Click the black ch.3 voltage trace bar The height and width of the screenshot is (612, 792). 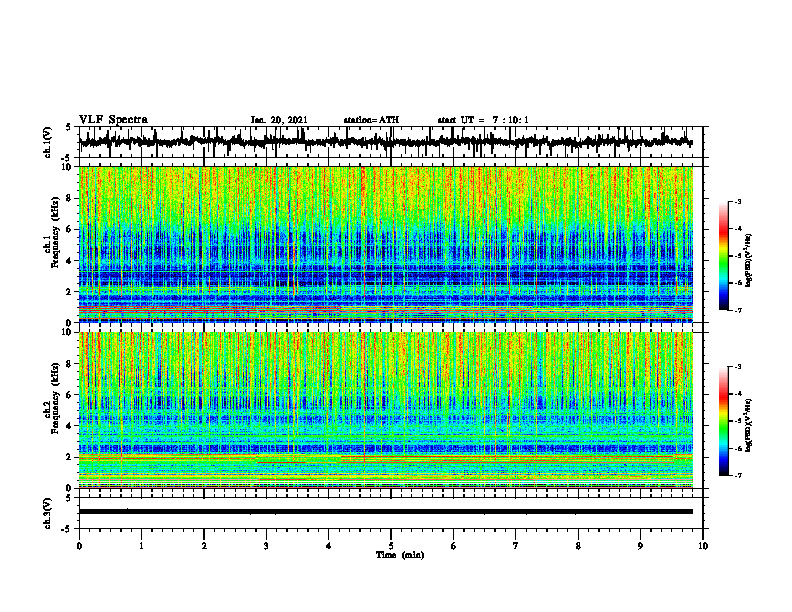pos(385,512)
